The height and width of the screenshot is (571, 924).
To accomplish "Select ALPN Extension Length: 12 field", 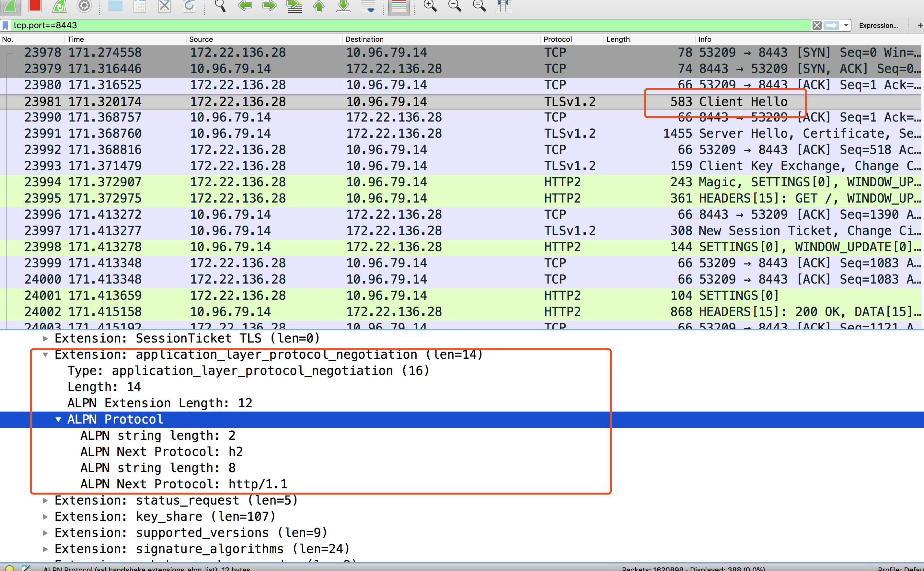I will click(x=160, y=403).
